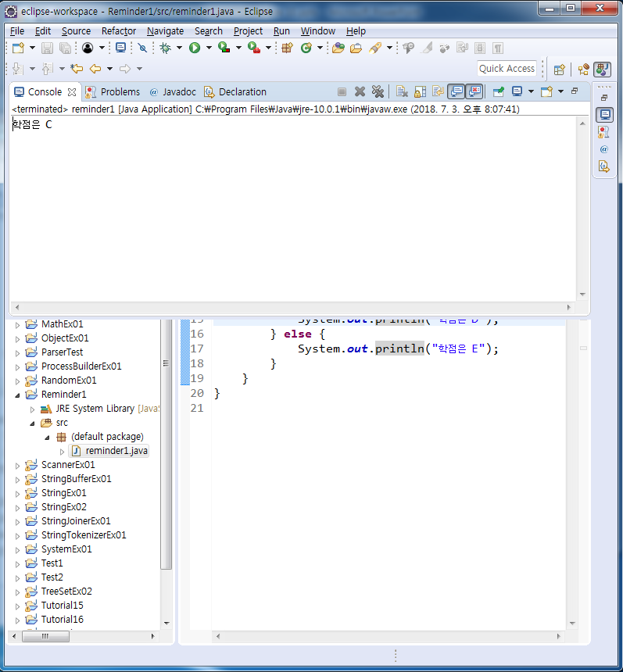
Task: Toggle Show Console on Standard Out
Action: 457,91
